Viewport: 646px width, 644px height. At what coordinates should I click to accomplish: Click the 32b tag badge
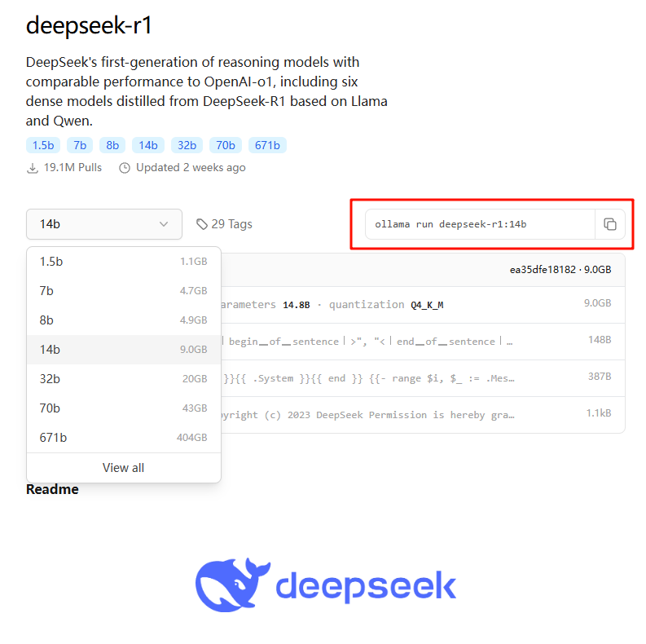pyautogui.click(x=187, y=145)
